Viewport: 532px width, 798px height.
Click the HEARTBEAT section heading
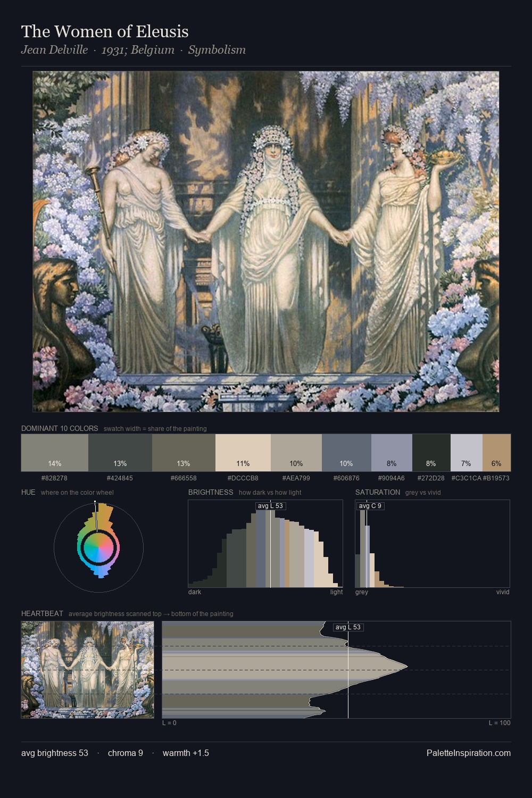42,613
